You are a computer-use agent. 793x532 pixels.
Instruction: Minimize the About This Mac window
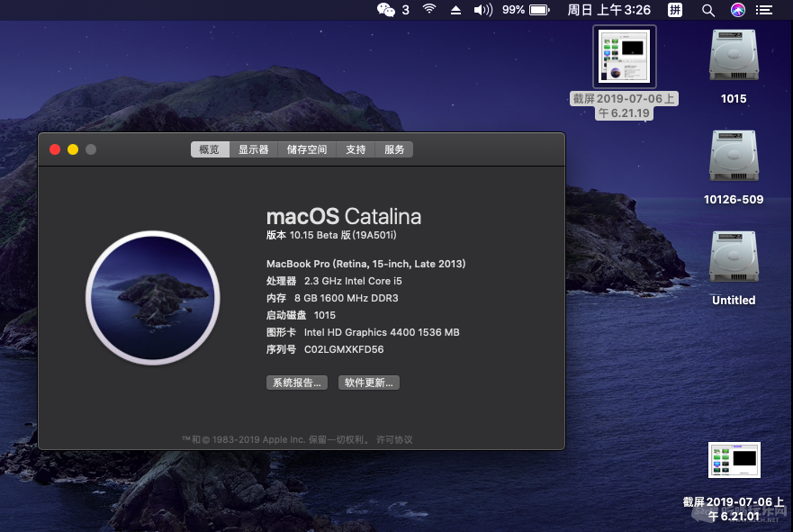click(73, 149)
